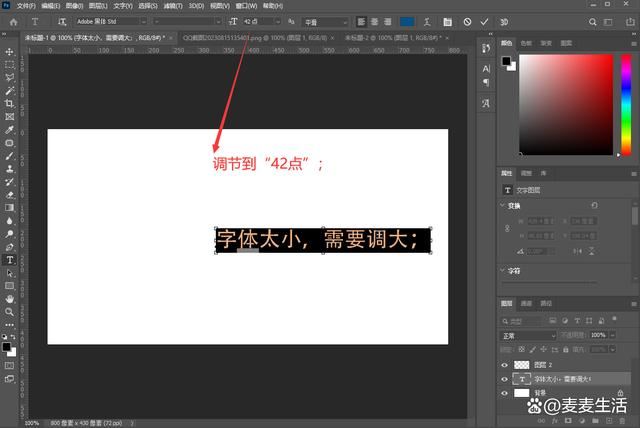Image resolution: width=640 pixels, height=428 pixels.
Task: Select the Zoom magnifier tool
Action: (x=10, y=311)
